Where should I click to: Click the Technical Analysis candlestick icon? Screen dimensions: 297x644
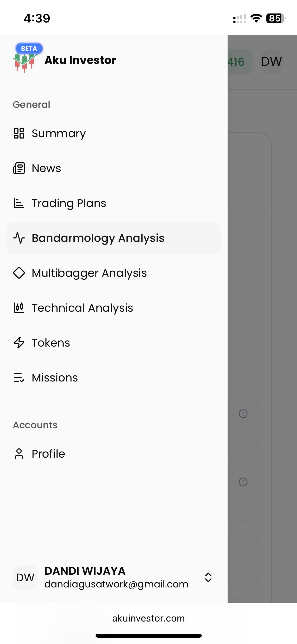[x=19, y=308]
